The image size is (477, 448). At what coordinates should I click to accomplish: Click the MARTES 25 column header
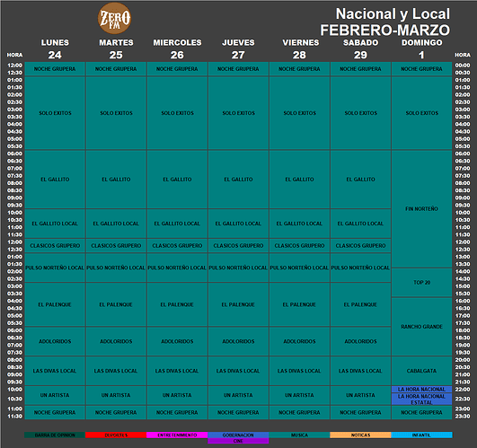(x=116, y=48)
